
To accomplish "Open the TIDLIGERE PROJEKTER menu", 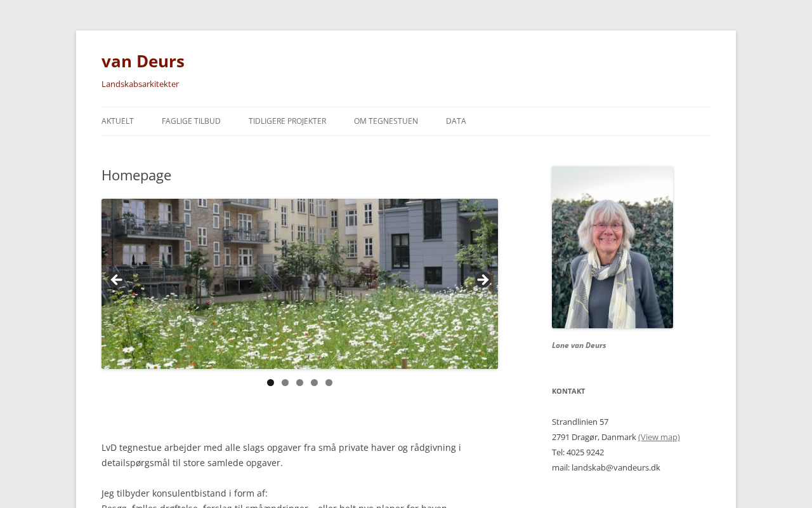I will tap(287, 121).
